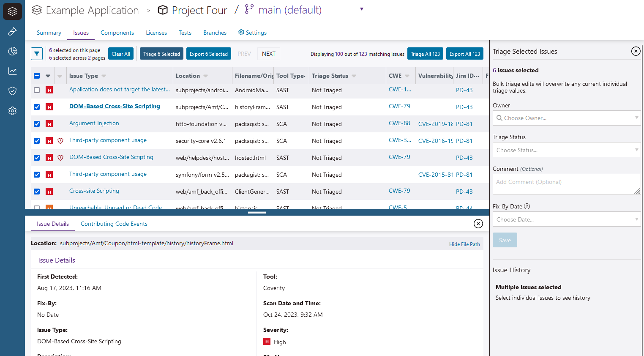
Task: Expand the Choose Status dropdown
Action: coord(566,150)
